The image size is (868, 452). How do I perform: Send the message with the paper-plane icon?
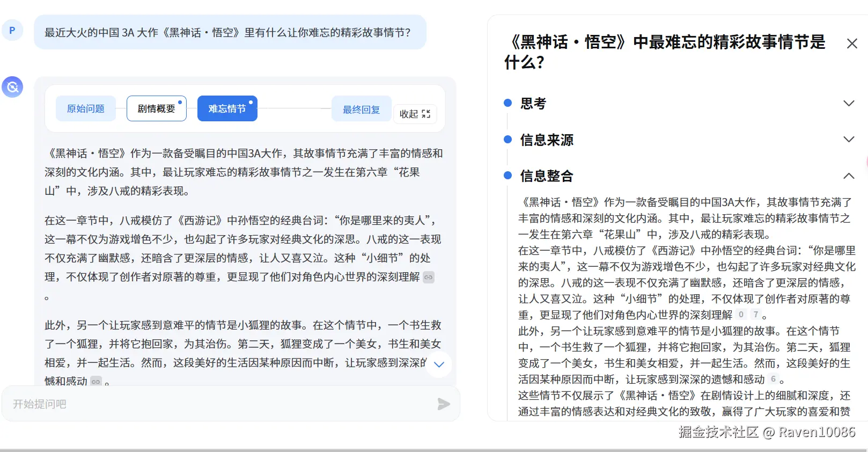point(444,404)
